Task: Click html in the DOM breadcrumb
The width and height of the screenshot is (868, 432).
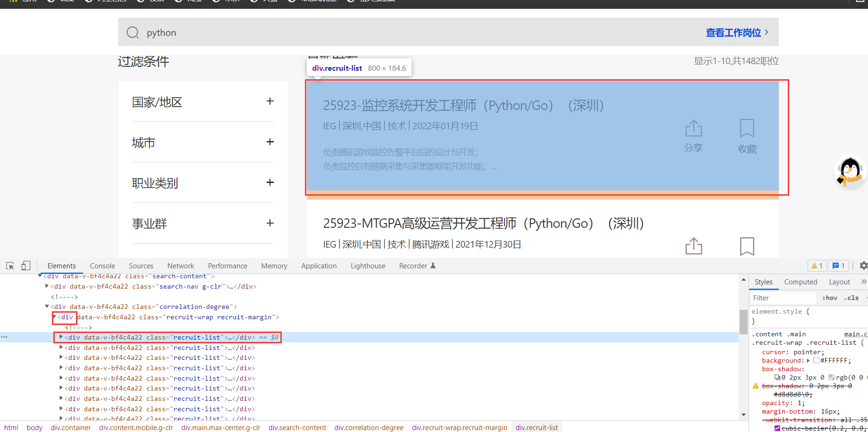Action: (11, 427)
